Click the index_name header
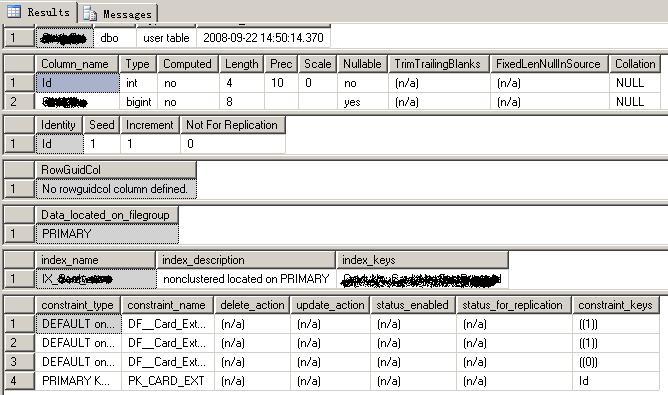Screen dimensions: 668x395 point(95,260)
